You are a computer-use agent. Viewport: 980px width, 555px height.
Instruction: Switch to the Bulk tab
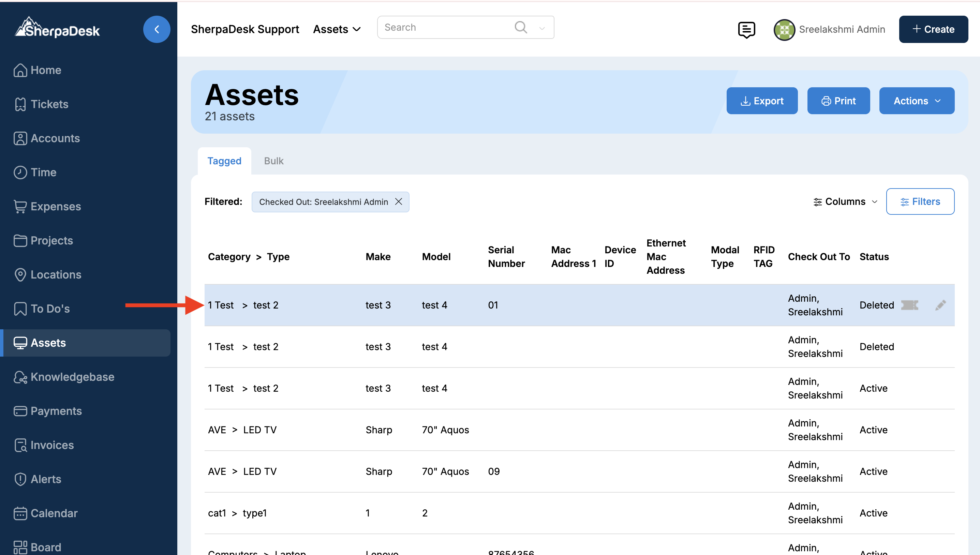273,161
